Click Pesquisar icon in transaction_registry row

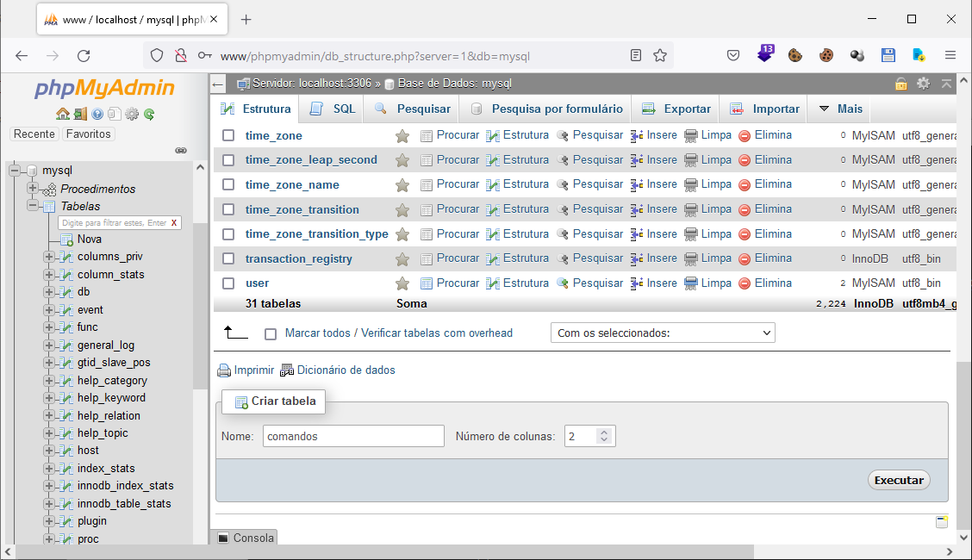[562, 259]
